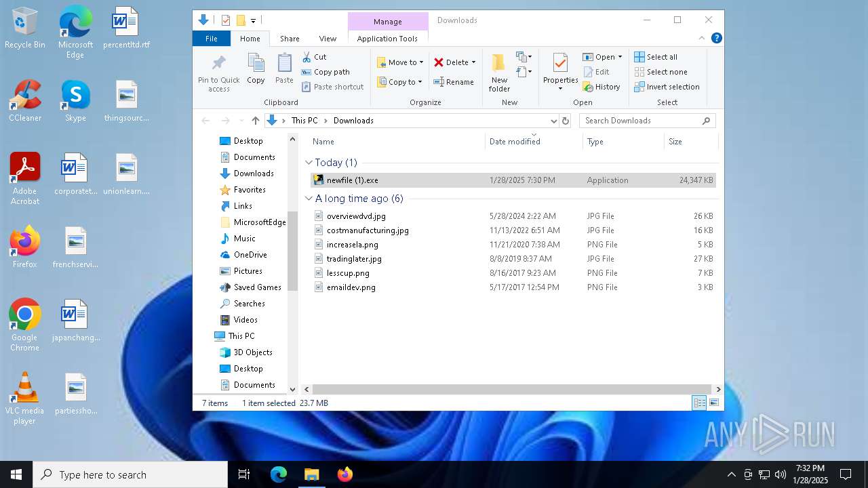Open Adobe Acrobat desktop shortcut
This screenshot has width=868, height=488.
click(25, 179)
